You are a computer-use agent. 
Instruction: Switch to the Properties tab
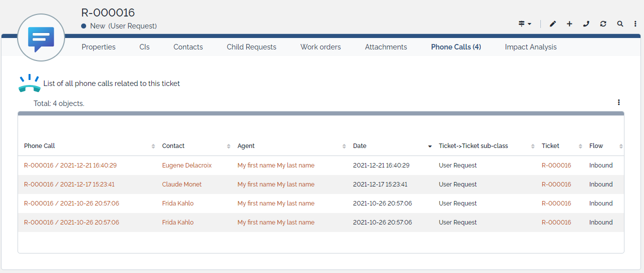click(99, 47)
